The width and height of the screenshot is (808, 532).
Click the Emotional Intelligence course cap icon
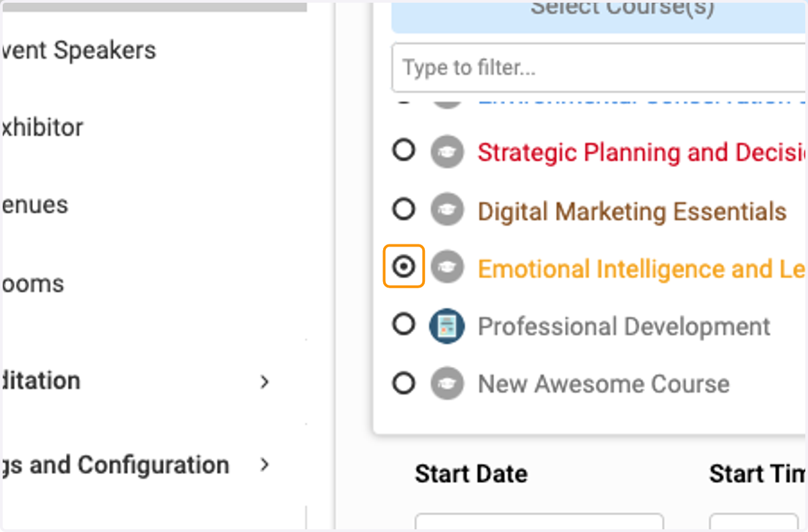pos(447,268)
